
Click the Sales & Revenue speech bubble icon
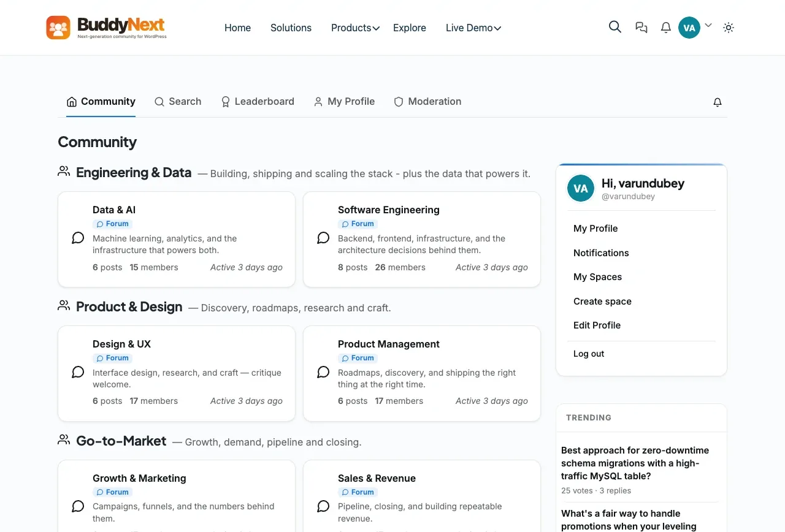[323, 506]
